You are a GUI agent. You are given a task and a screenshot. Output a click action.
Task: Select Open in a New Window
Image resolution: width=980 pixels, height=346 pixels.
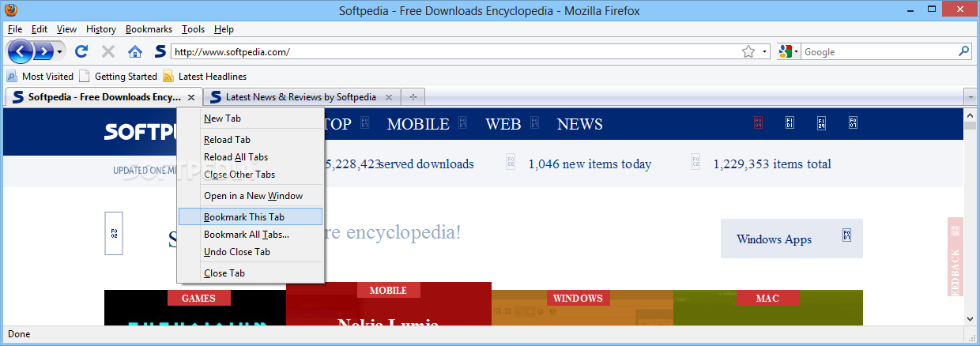[251, 196]
